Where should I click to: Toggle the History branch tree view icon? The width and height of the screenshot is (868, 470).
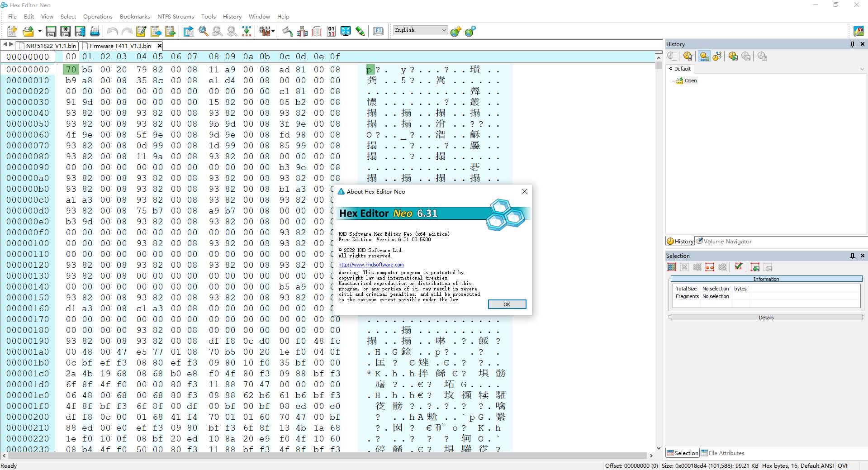717,56
